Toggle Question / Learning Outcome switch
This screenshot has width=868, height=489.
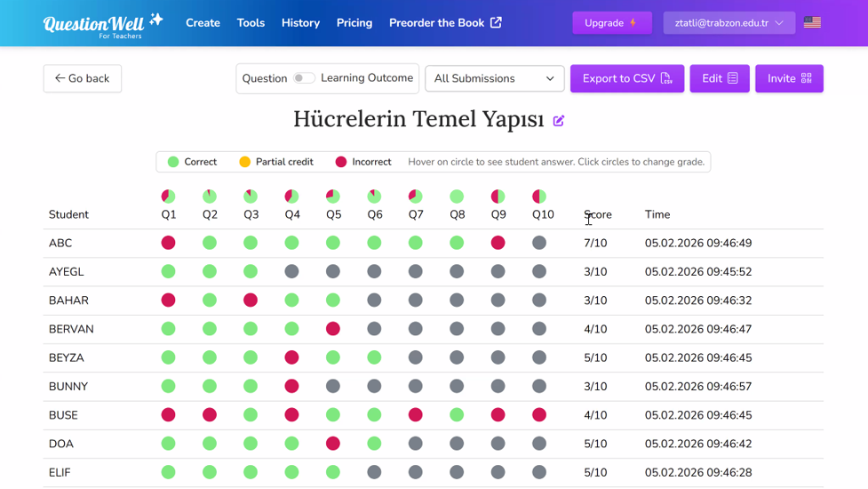(304, 78)
